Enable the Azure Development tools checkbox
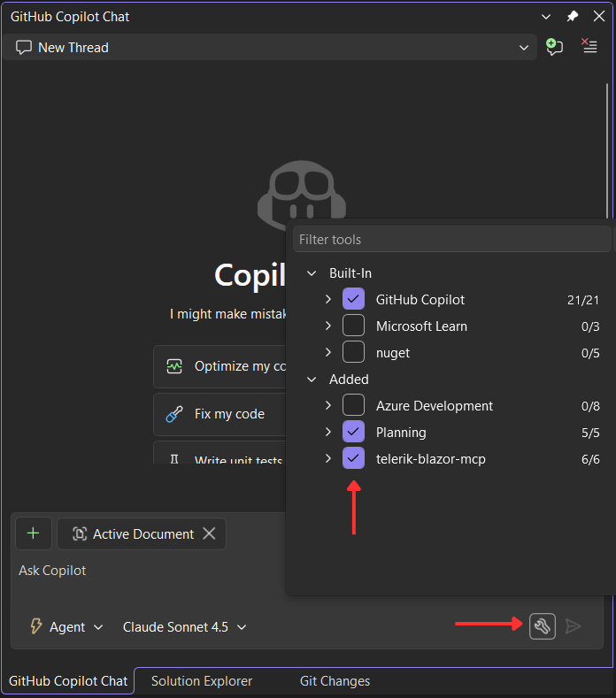The width and height of the screenshot is (616, 698). [354, 405]
